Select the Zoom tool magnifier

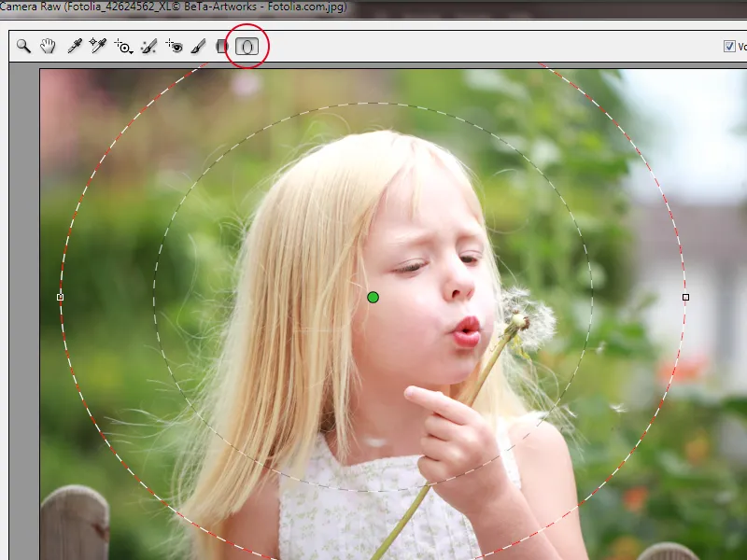23,46
